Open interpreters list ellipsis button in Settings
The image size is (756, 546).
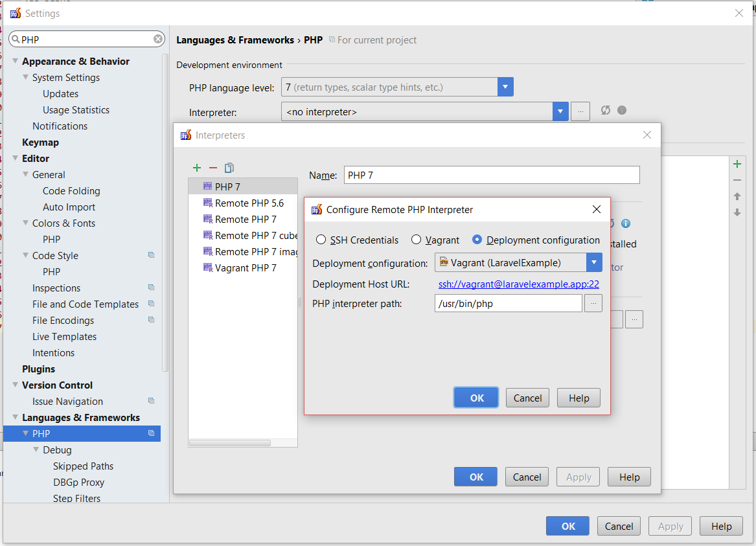(x=580, y=112)
